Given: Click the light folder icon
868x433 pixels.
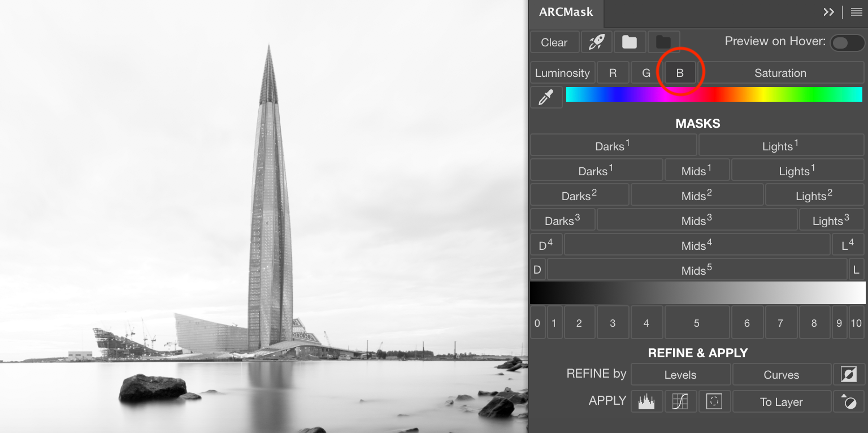Looking at the screenshot, I should coord(630,42).
